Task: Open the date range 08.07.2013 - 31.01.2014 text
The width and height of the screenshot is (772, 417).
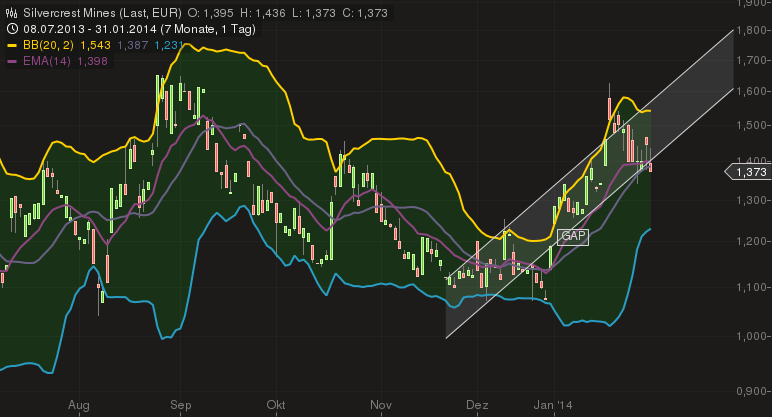Action: point(88,27)
